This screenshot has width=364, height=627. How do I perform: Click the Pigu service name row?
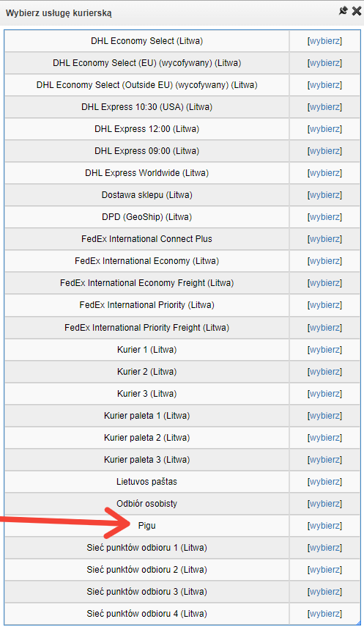coord(146,526)
